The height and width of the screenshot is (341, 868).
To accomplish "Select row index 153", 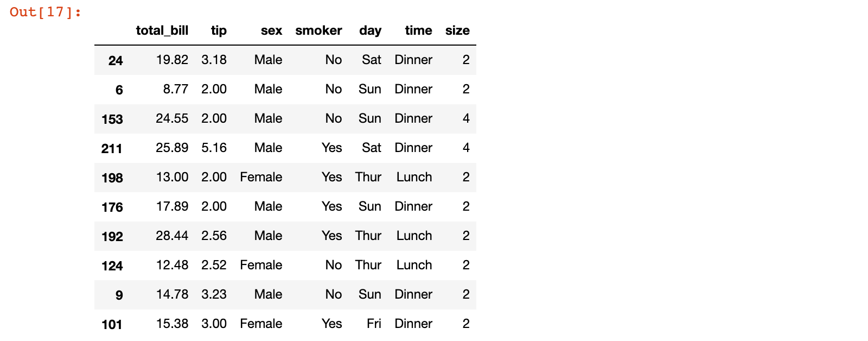I will (112, 119).
